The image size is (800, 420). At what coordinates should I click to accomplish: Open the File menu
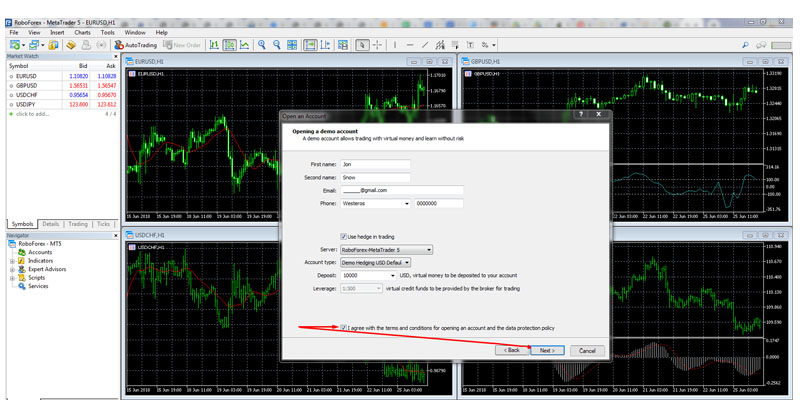pyautogui.click(x=14, y=33)
